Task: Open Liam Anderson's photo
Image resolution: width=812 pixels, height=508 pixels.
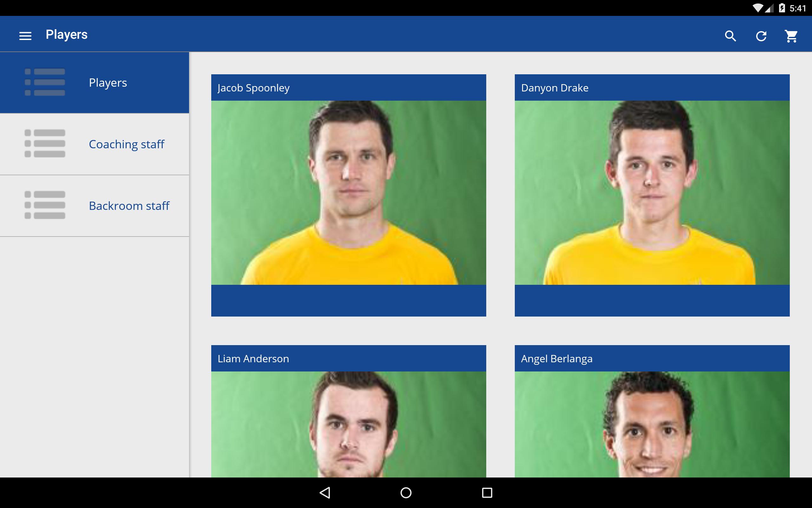Action: click(x=348, y=424)
